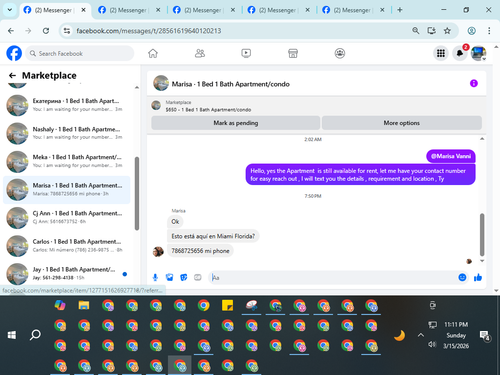Open the Chrome three-dot menu
The width and height of the screenshot is (500, 375).
[x=489, y=31]
